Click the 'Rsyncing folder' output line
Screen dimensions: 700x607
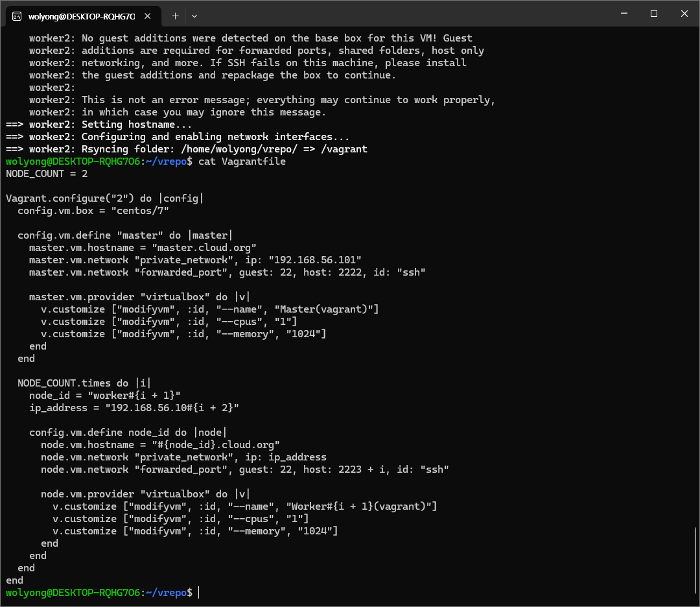pos(224,149)
